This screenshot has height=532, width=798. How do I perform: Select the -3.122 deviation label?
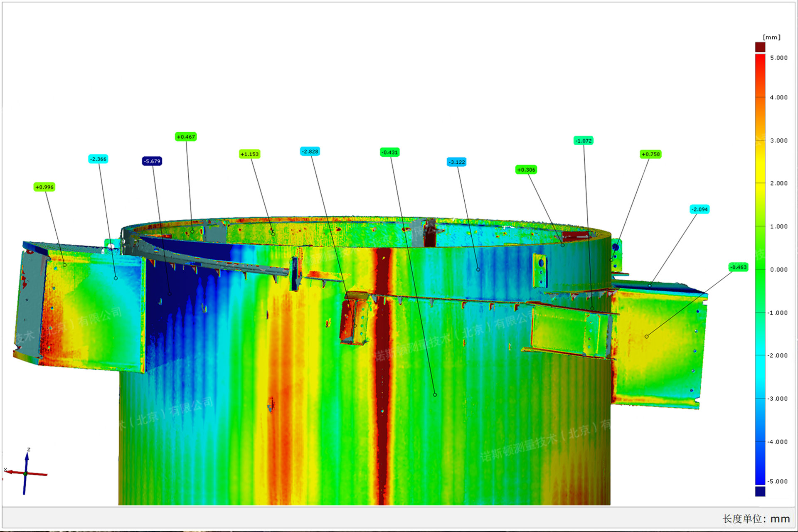(x=457, y=162)
